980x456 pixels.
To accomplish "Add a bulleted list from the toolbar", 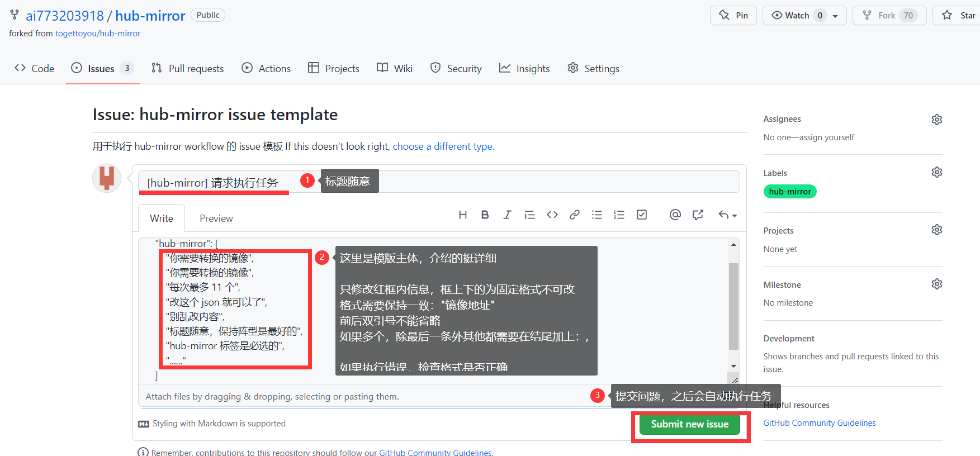I will 597,215.
